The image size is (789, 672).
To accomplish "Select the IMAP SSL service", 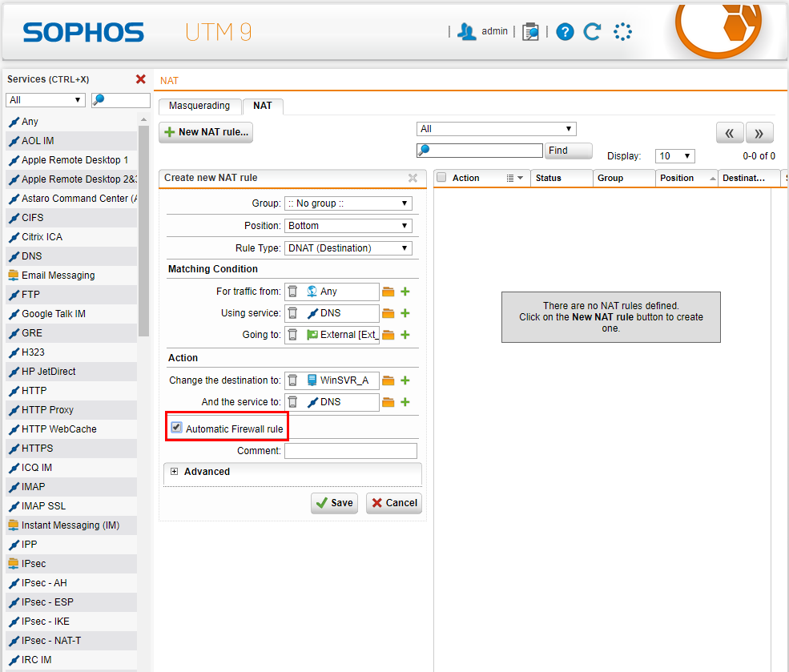I will pyautogui.click(x=71, y=506).
